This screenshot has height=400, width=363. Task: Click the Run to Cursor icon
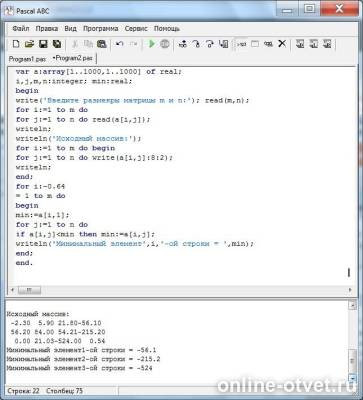224,44
